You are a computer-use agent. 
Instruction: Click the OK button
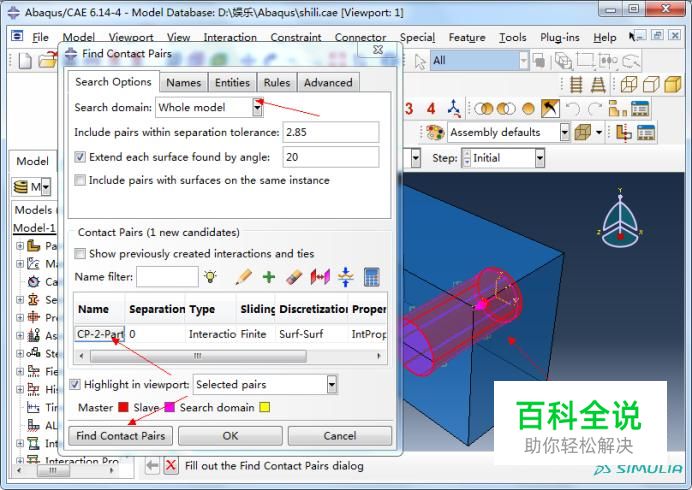[230, 436]
